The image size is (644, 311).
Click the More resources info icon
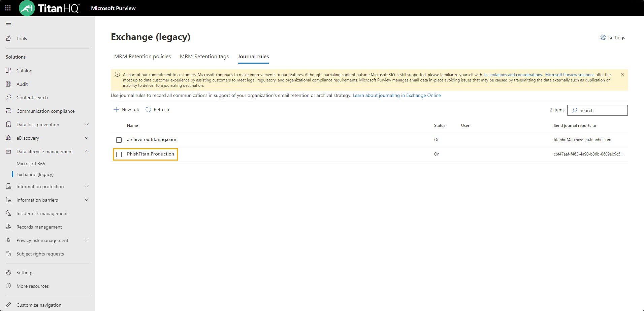(x=9, y=286)
